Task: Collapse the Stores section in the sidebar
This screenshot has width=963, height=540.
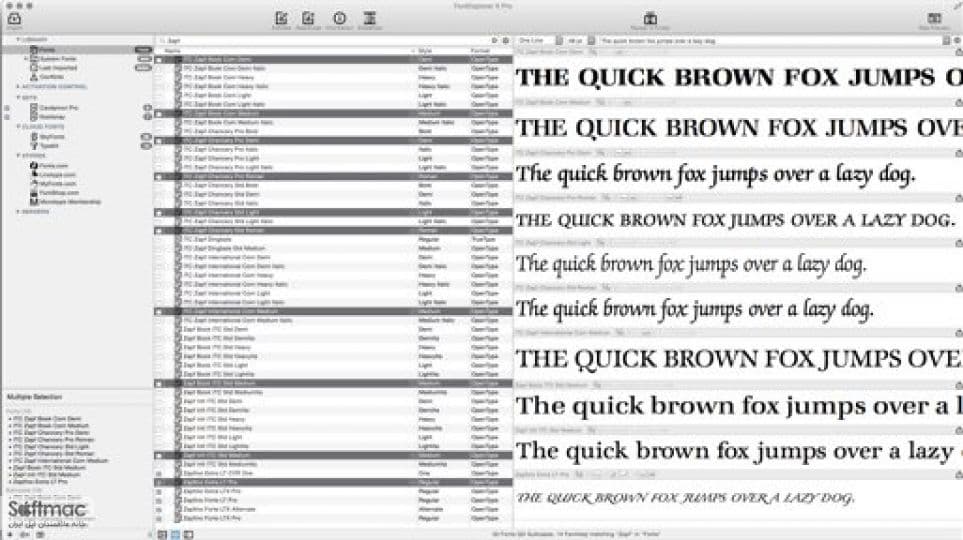Action: click(18, 155)
